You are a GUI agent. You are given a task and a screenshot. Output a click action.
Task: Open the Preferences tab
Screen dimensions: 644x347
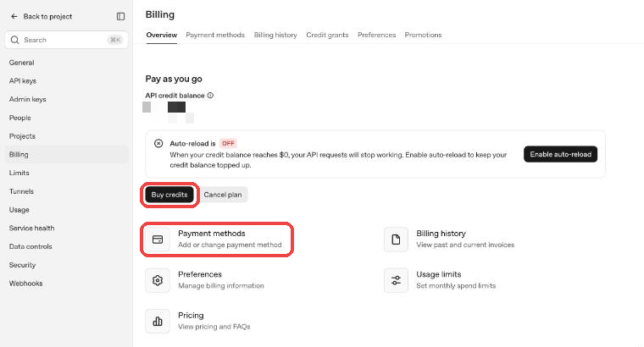pyautogui.click(x=376, y=35)
